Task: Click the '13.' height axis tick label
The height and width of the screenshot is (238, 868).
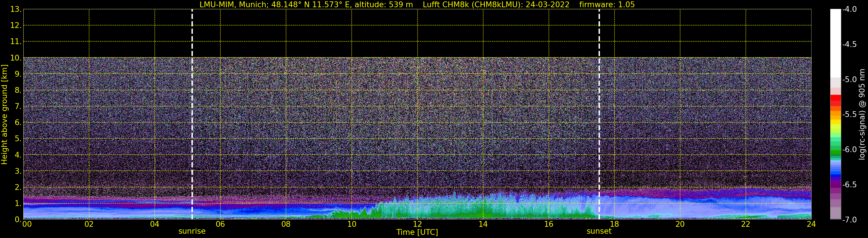Action: pyautogui.click(x=16, y=9)
